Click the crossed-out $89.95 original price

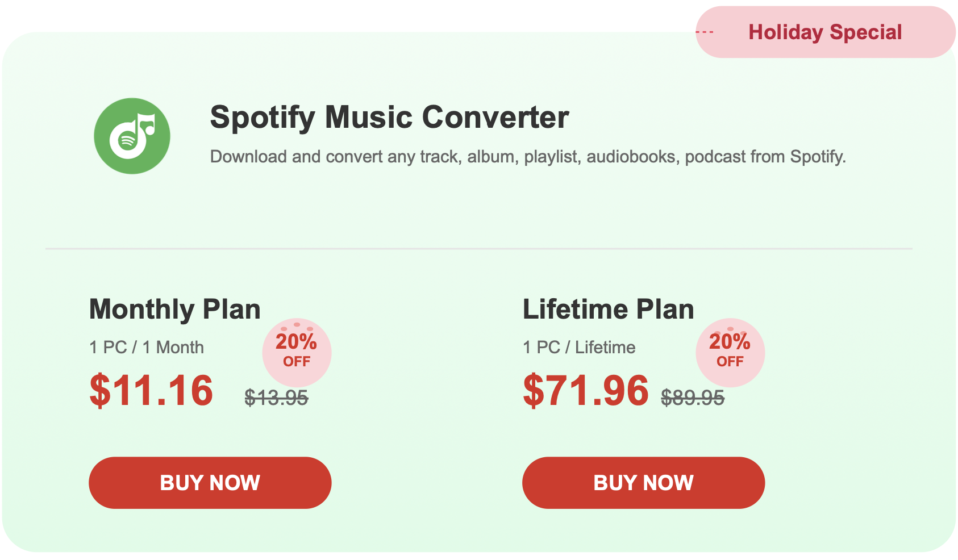pos(693,398)
